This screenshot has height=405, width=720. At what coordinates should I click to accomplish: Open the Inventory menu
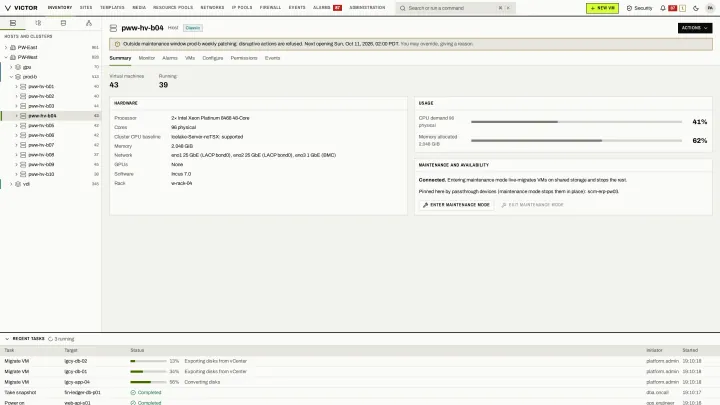(60, 8)
